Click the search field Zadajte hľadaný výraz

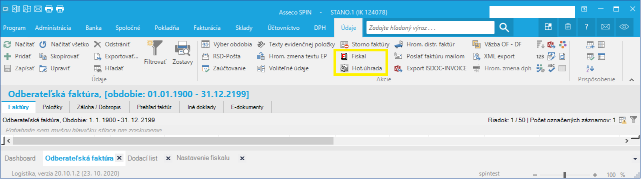(x=430, y=27)
